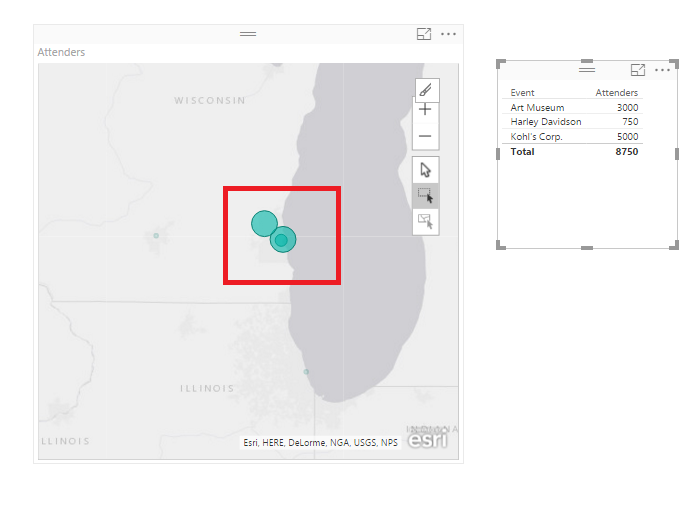Click the Attenders map title
692x510 pixels.
tap(61, 52)
